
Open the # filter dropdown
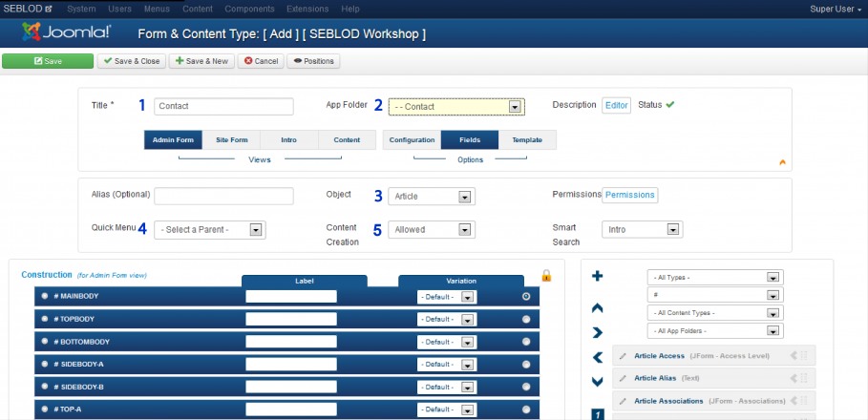[715, 295]
